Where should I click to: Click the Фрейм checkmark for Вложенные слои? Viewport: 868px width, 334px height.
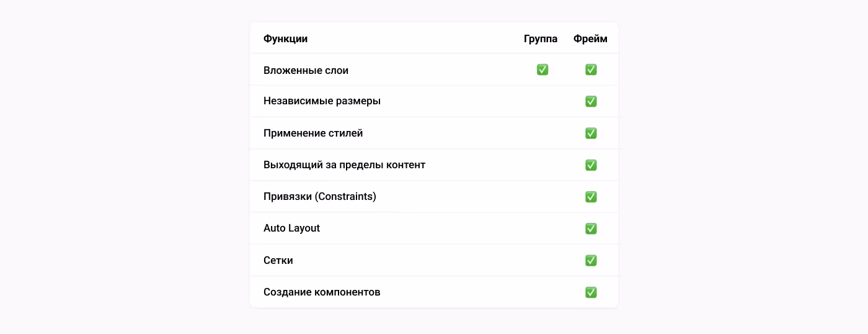pyautogui.click(x=591, y=70)
